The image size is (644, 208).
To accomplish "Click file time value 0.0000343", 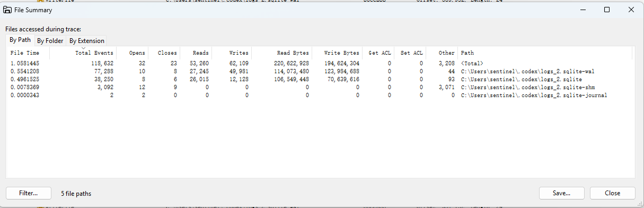I will pos(24,95).
